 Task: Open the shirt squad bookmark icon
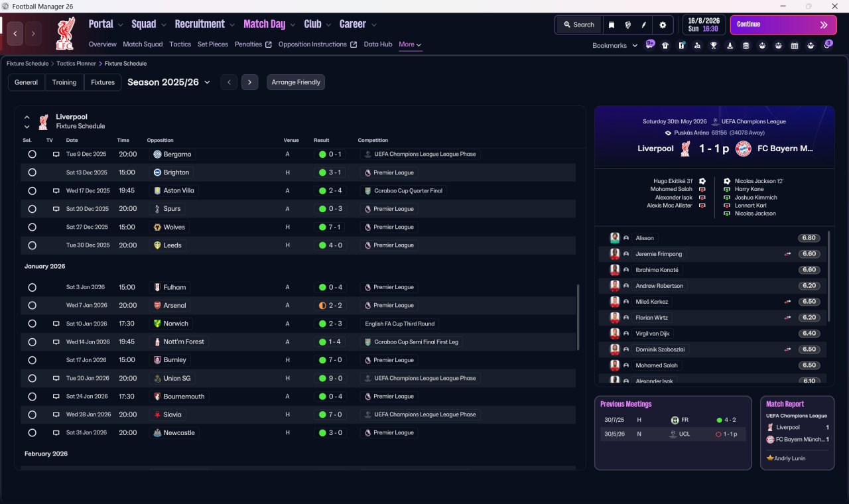tap(665, 46)
